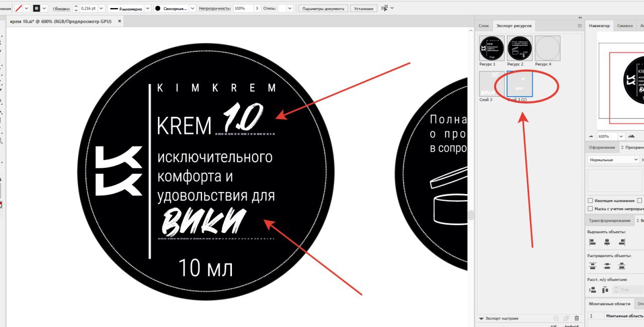This screenshot has width=644, height=327.
Task: Select the Ресурс 2 asset thumbnail
Action: point(520,48)
